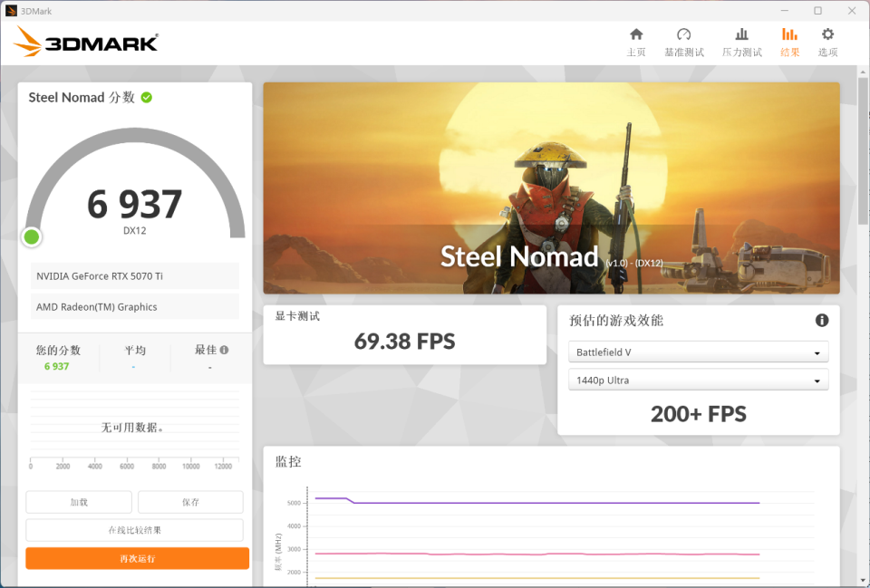Click the purple line in monitoring chart

pos(537,503)
